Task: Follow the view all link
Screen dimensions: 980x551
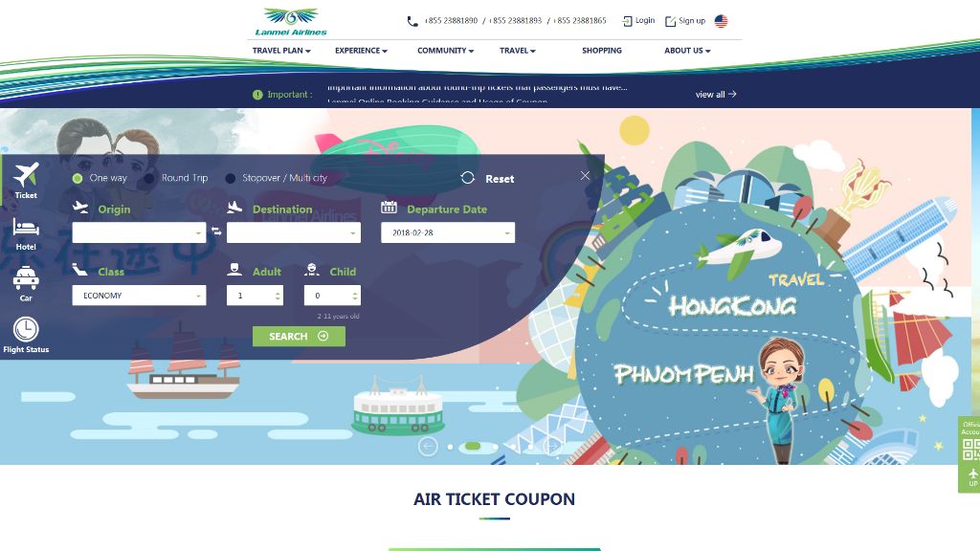Action: [716, 95]
